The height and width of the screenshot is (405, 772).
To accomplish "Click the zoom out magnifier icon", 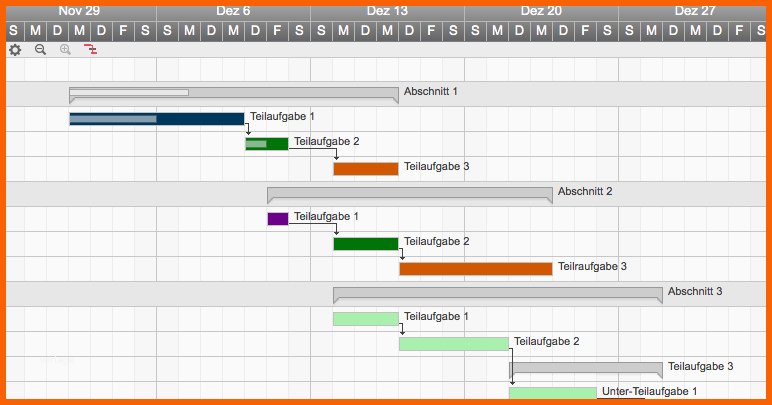I will tap(40, 49).
